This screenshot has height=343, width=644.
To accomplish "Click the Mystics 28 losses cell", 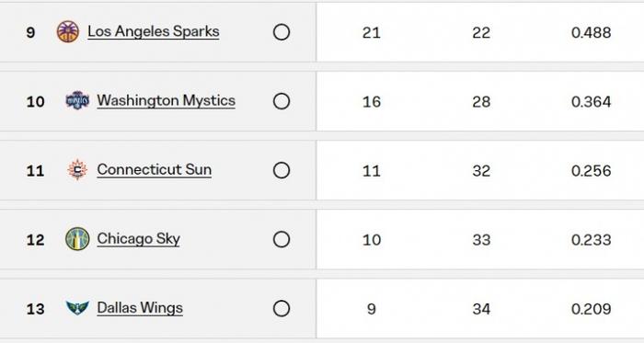I will pyautogui.click(x=481, y=101).
